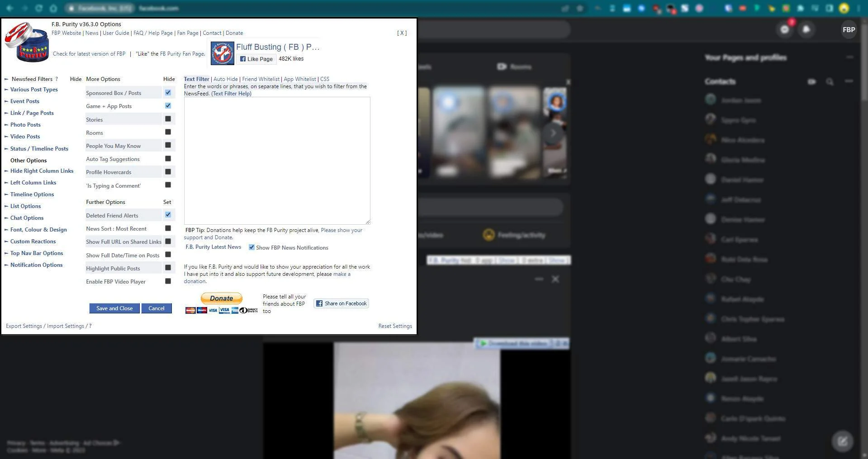Viewport: 868px width, 459px height.
Task: Open Messenger icon in Facebook header
Action: tap(785, 29)
